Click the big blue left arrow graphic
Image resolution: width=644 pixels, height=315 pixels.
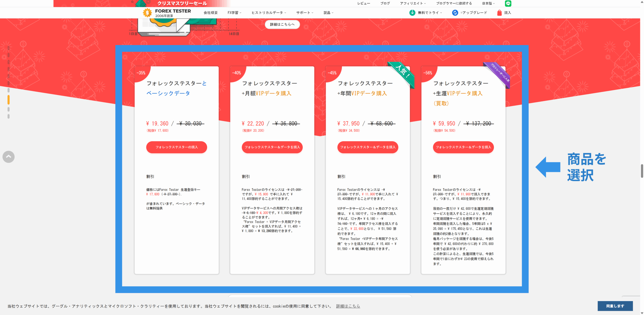pyautogui.click(x=548, y=167)
